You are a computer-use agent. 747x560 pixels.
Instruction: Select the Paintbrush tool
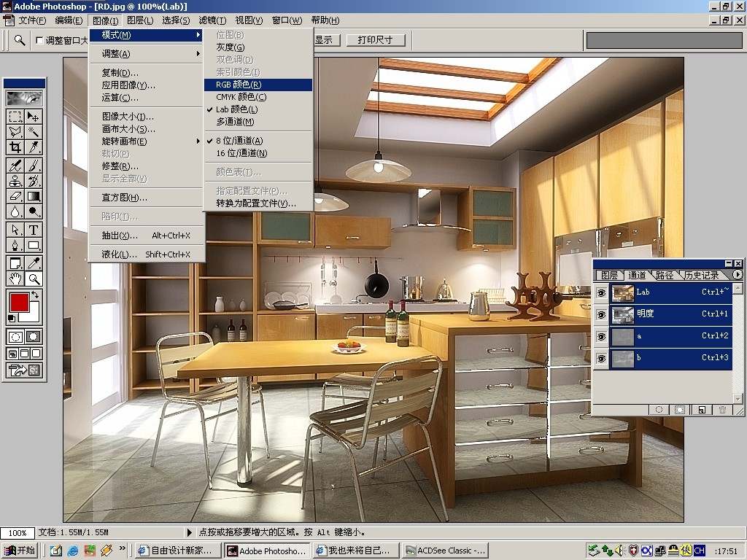click(x=34, y=166)
